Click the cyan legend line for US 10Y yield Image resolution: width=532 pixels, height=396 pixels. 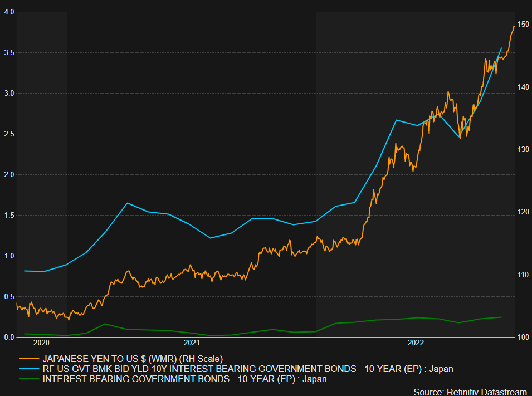pyautogui.click(x=29, y=369)
